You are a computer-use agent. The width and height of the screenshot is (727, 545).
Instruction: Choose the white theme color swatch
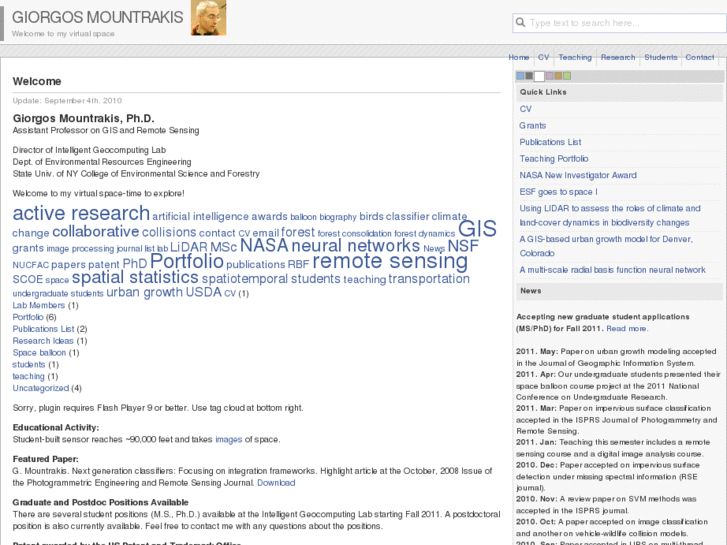click(x=539, y=76)
